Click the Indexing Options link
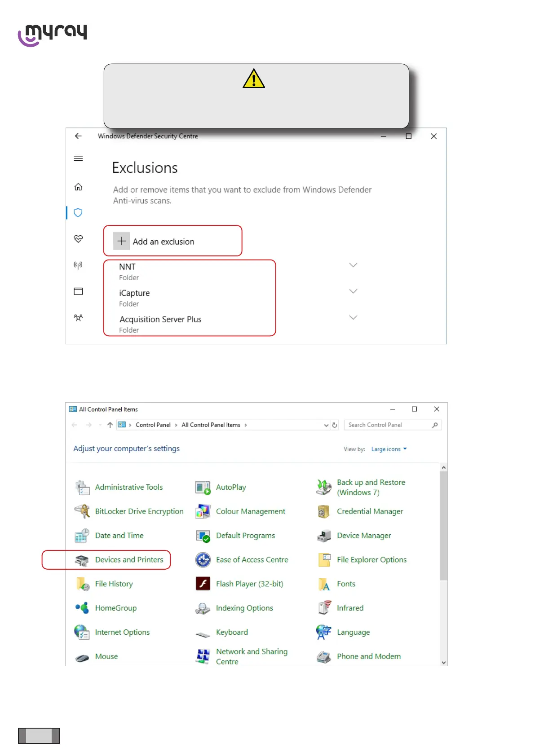This screenshot has width=535, height=756. 244,608
